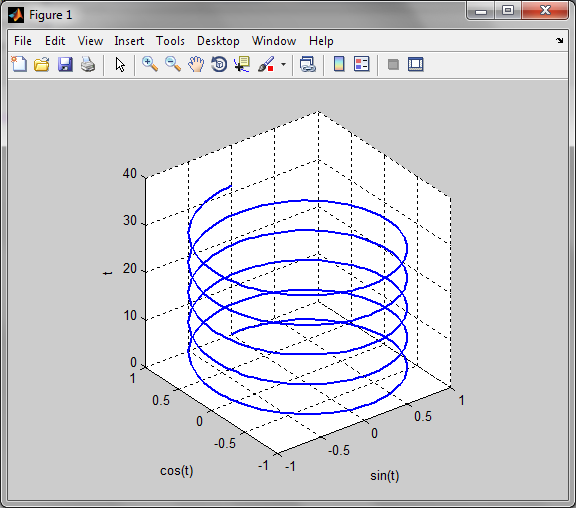Dock the figure with the corner arrow
Image resolution: width=576 pixels, height=508 pixels.
[559, 40]
